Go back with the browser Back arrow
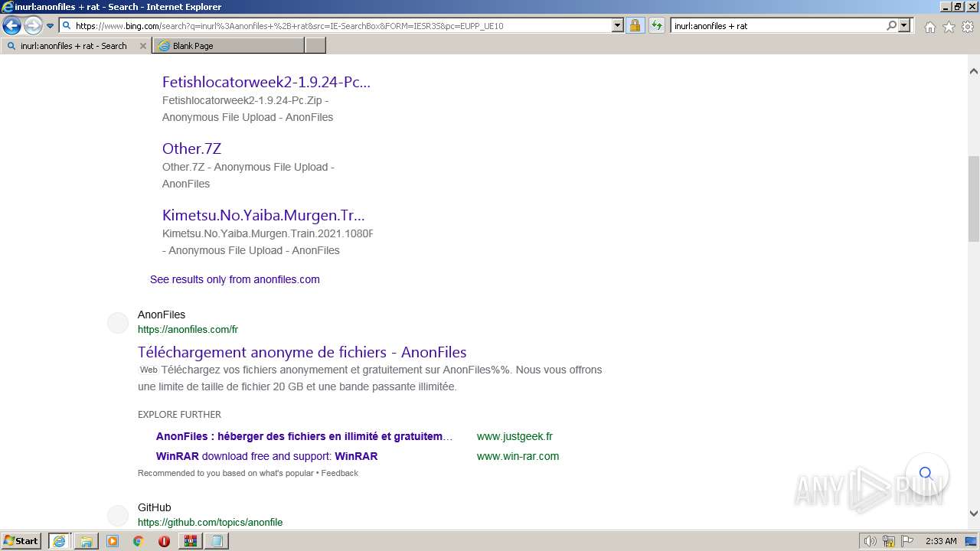The height and width of the screenshot is (551, 980). 11,26
